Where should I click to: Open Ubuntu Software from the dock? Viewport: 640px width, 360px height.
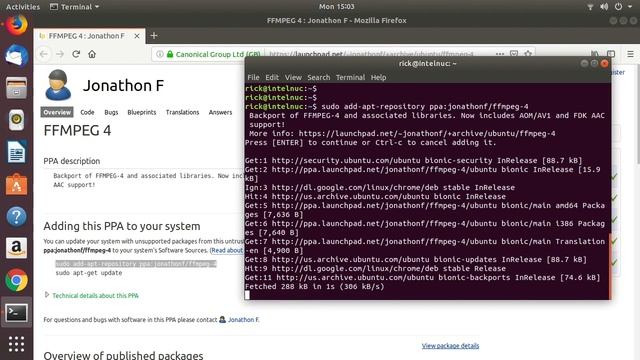coord(16,184)
